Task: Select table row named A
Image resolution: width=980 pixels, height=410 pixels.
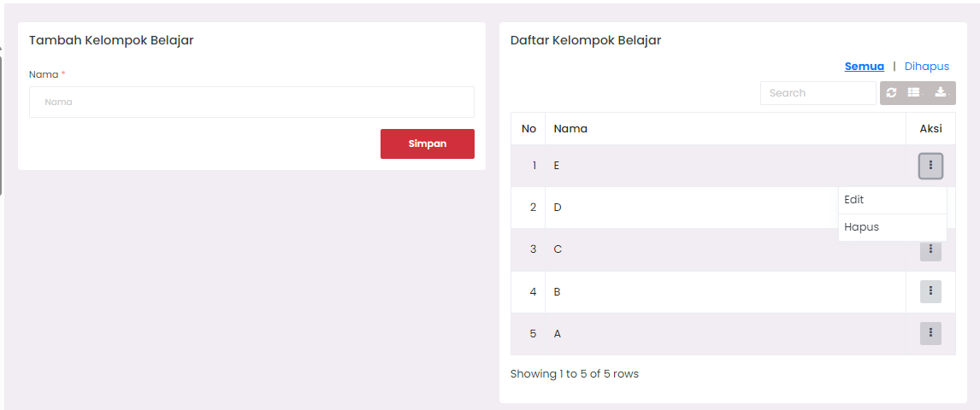Action: pos(684,334)
